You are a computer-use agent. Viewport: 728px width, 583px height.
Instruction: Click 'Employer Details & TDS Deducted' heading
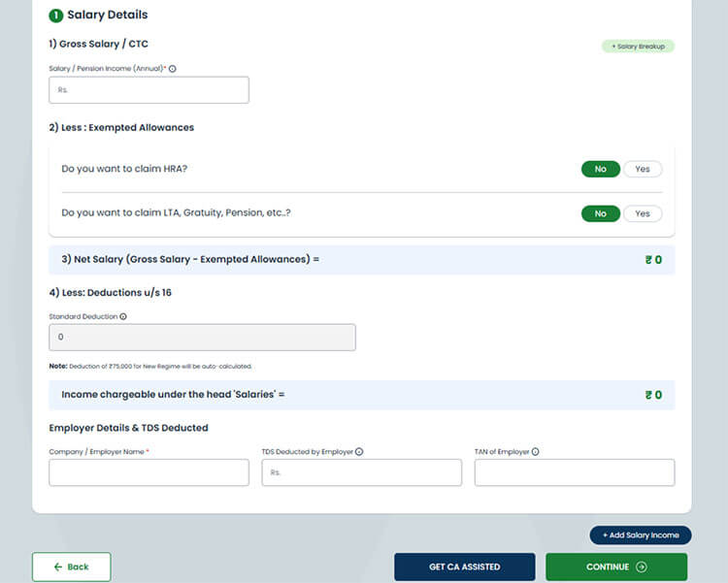128,428
